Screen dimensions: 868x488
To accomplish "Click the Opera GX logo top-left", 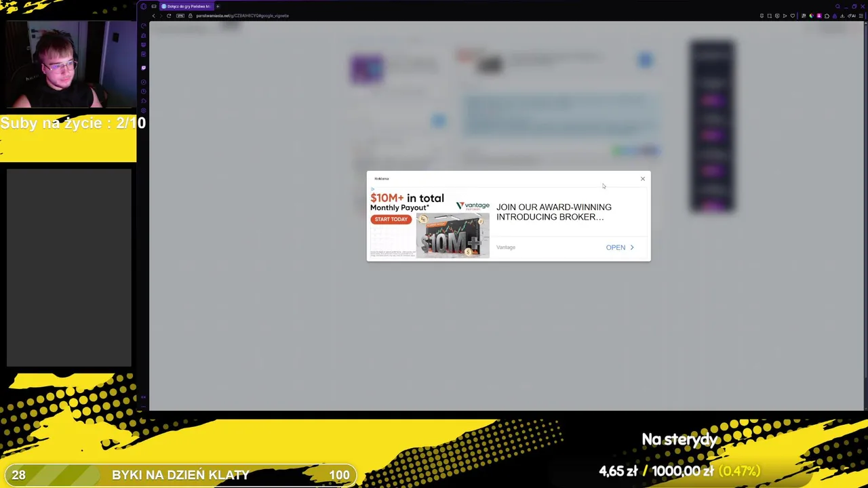I will (x=143, y=6).
